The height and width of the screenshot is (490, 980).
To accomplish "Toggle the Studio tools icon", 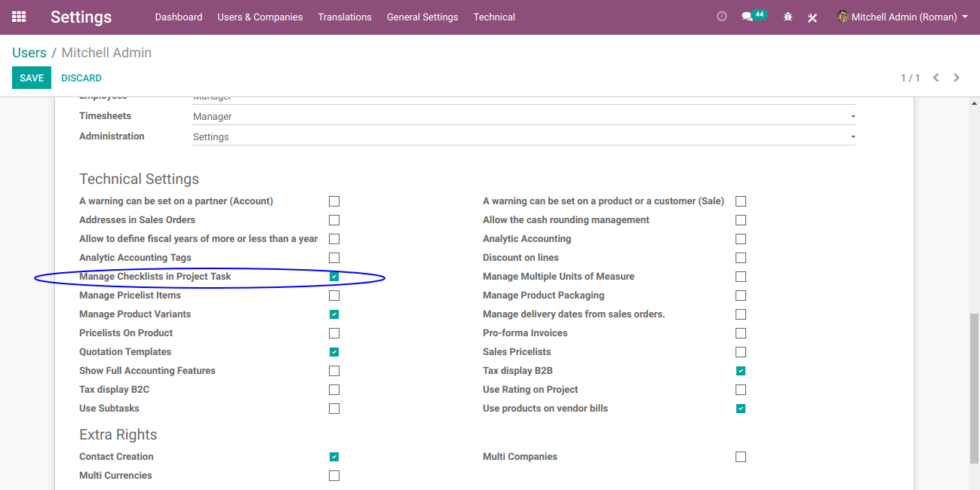I will 813,17.
